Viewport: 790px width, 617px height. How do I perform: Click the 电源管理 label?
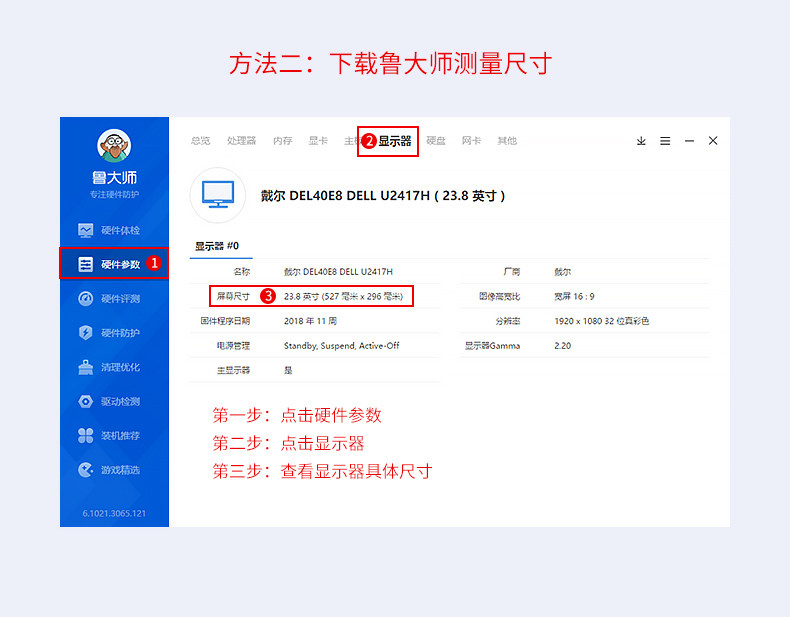coord(233,346)
